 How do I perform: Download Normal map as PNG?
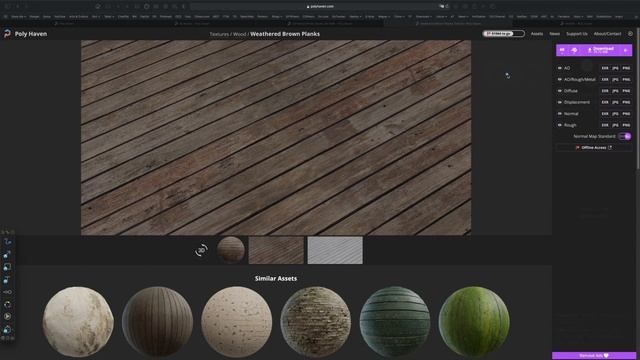[x=626, y=114]
